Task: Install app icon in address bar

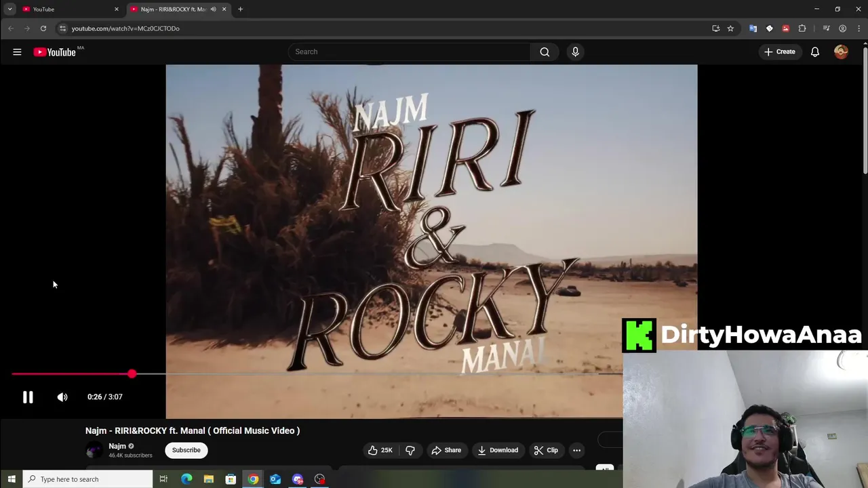Action: (x=715, y=28)
